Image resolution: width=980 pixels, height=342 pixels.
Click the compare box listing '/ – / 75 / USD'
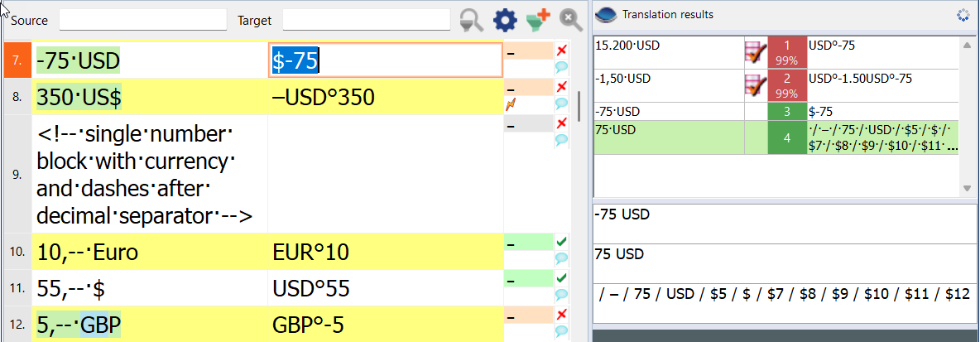point(785,303)
